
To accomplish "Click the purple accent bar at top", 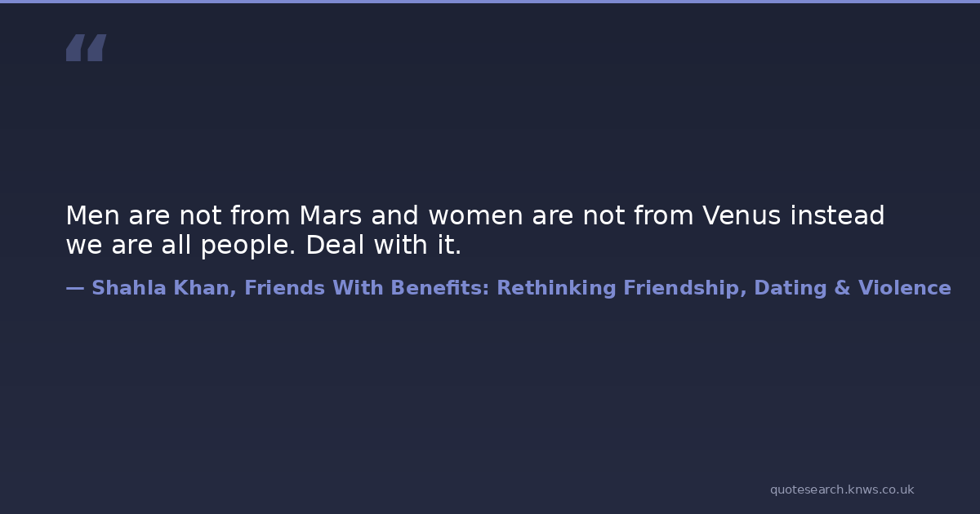I will tap(490, 2).
